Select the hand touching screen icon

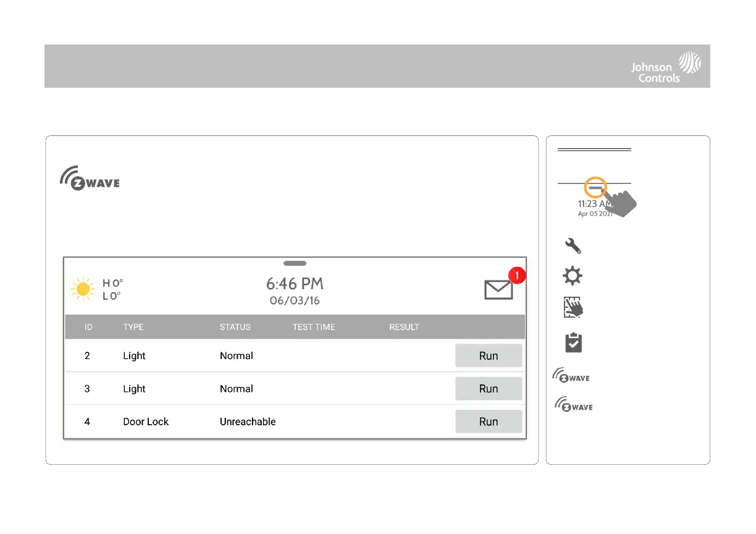pos(573,308)
